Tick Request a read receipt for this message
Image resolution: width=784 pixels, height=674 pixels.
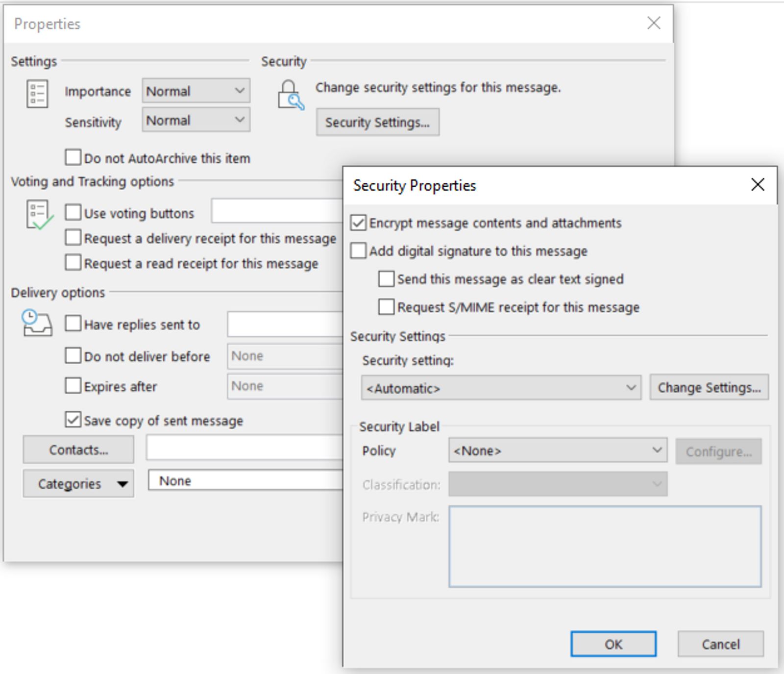pos(73,262)
